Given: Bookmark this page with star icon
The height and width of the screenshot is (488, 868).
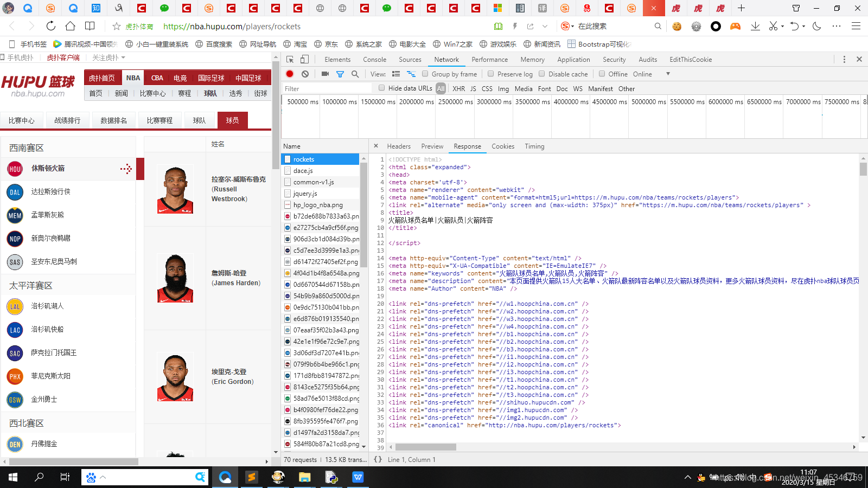Looking at the screenshot, I should pyautogui.click(x=116, y=26).
